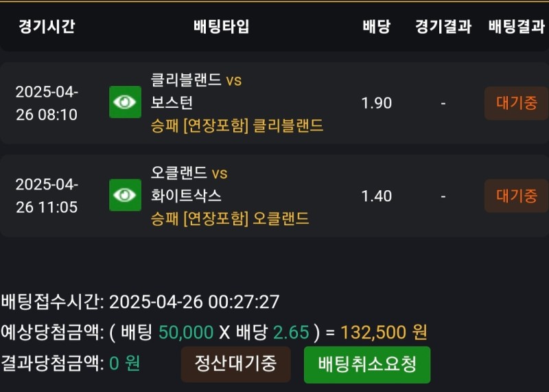Click the 승패 [연장포함] 클리블랜드 pick

pyautogui.click(x=237, y=126)
